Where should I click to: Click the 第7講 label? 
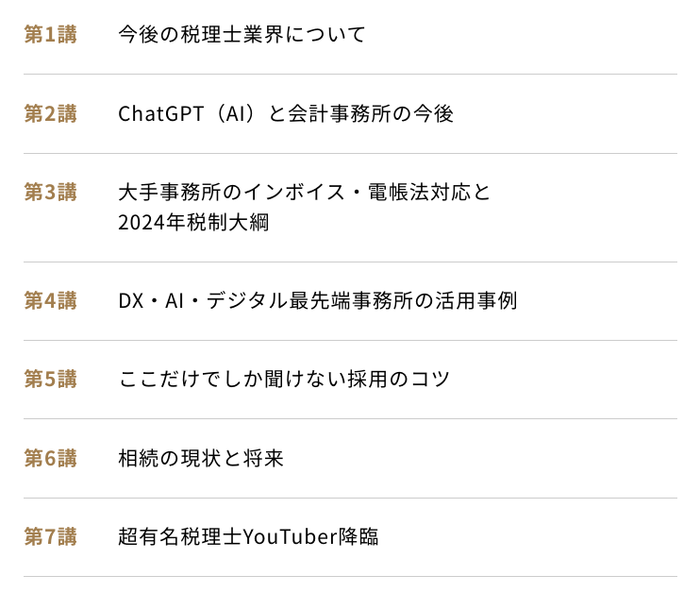(50, 536)
